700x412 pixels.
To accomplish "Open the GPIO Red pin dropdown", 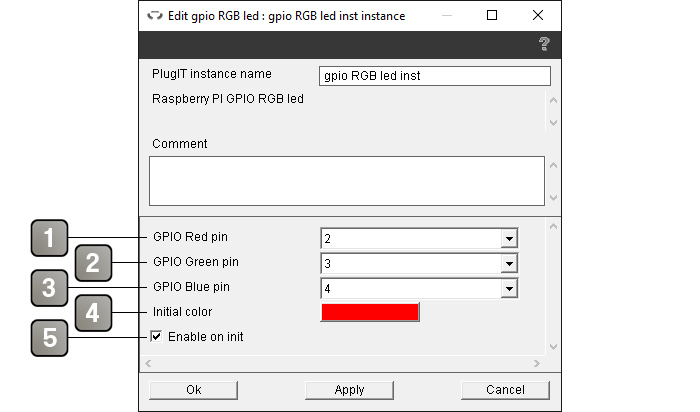I will (509, 238).
